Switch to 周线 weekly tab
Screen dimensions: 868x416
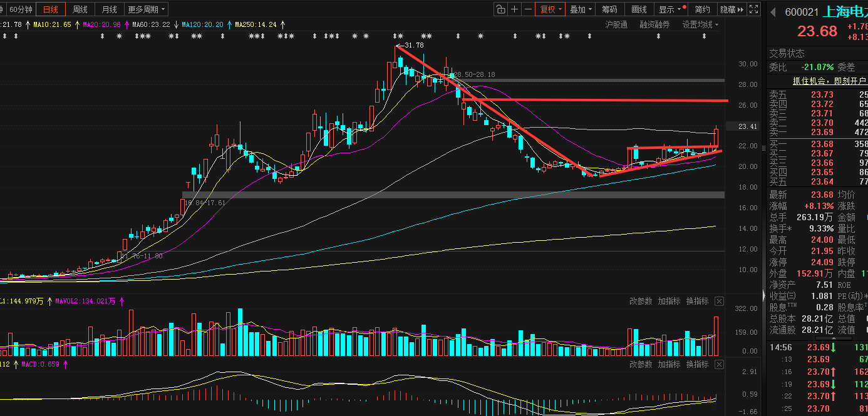80,9
